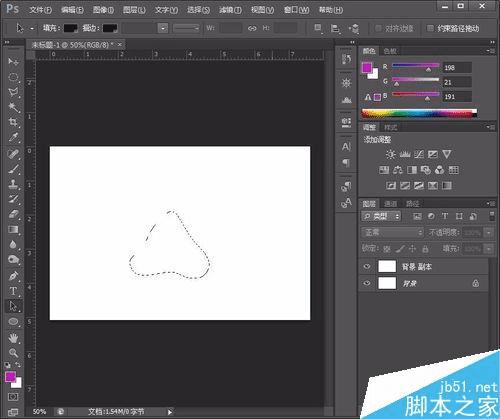Viewport: 500px width, 419px height.
Task: Select the Hand tool
Action: tap(13, 338)
